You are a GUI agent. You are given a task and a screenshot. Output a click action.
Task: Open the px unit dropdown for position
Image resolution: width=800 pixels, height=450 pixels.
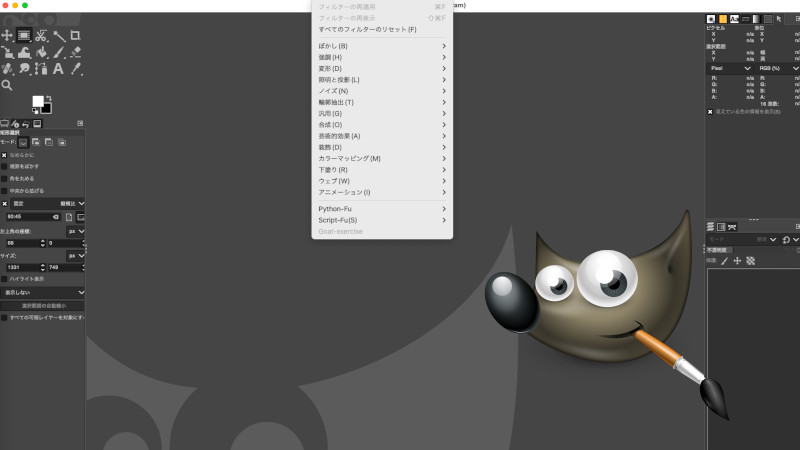(x=76, y=231)
